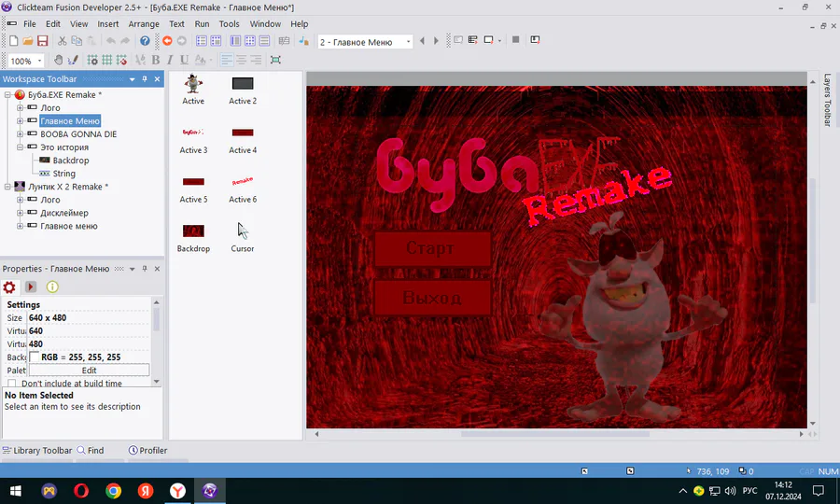Go to next frame arrow
The height and width of the screenshot is (504, 840).
pyautogui.click(x=436, y=41)
